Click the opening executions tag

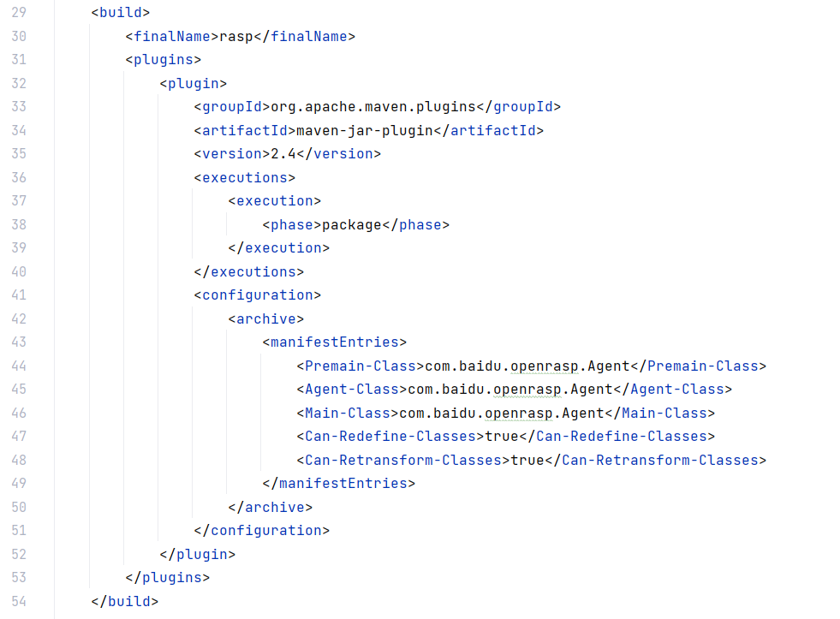click(x=245, y=178)
